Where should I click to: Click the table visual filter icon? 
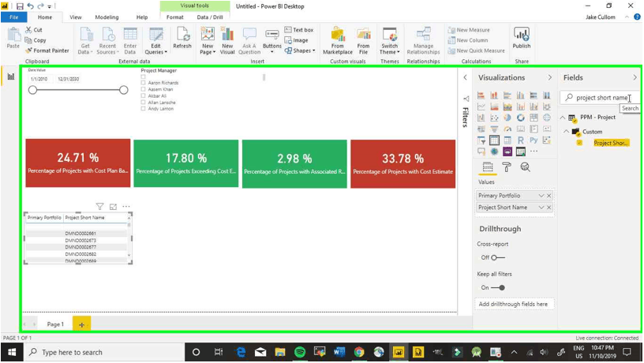point(99,206)
